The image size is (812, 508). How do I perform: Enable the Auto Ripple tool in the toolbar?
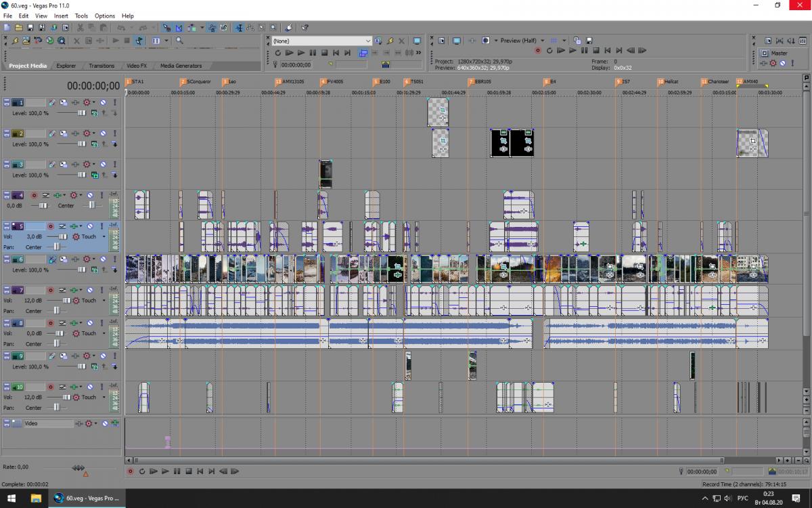[191, 28]
